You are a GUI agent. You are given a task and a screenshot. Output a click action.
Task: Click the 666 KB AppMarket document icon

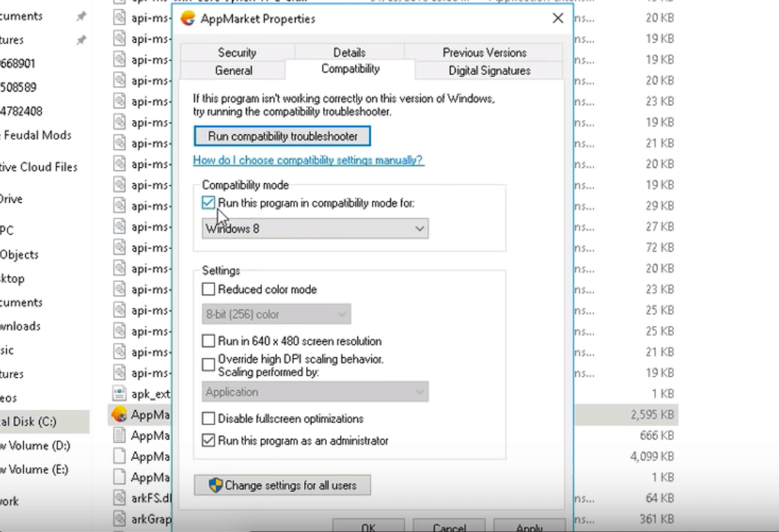coord(119,435)
